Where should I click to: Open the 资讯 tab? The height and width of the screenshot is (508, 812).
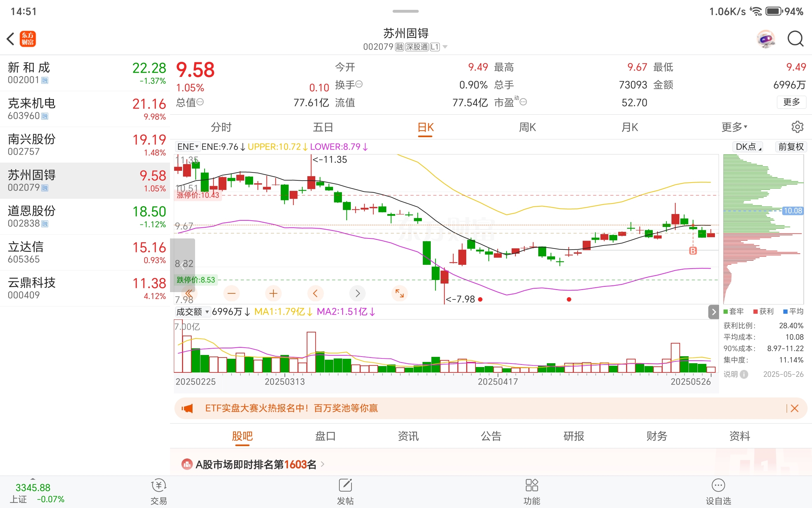pyautogui.click(x=408, y=436)
